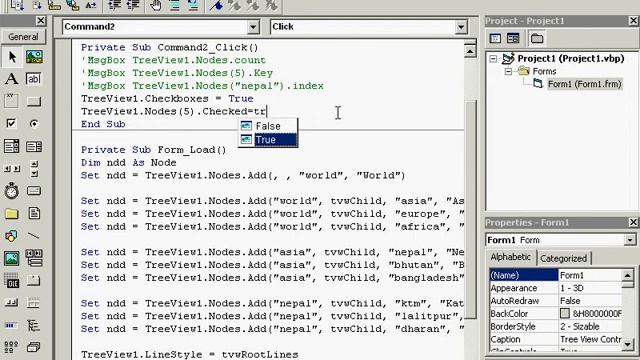The height and width of the screenshot is (360, 640).
Task: Open the Command2 object dropdown
Action: tap(253, 27)
